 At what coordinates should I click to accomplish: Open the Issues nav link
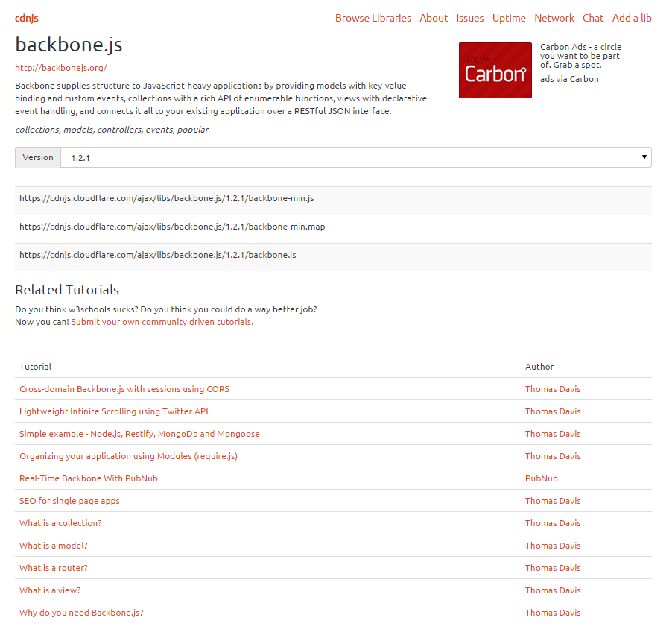point(469,18)
